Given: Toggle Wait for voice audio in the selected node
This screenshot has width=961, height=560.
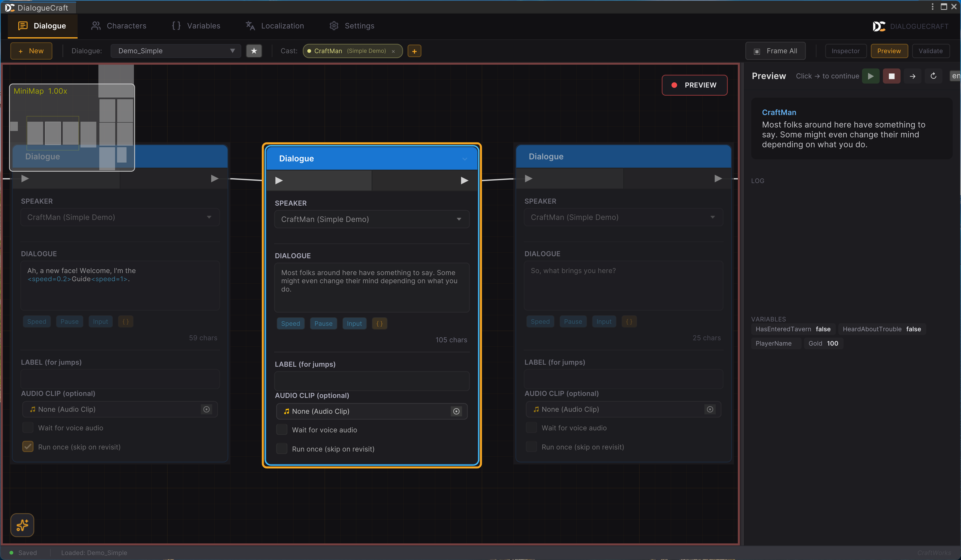Looking at the screenshot, I should pyautogui.click(x=282, y=430).
